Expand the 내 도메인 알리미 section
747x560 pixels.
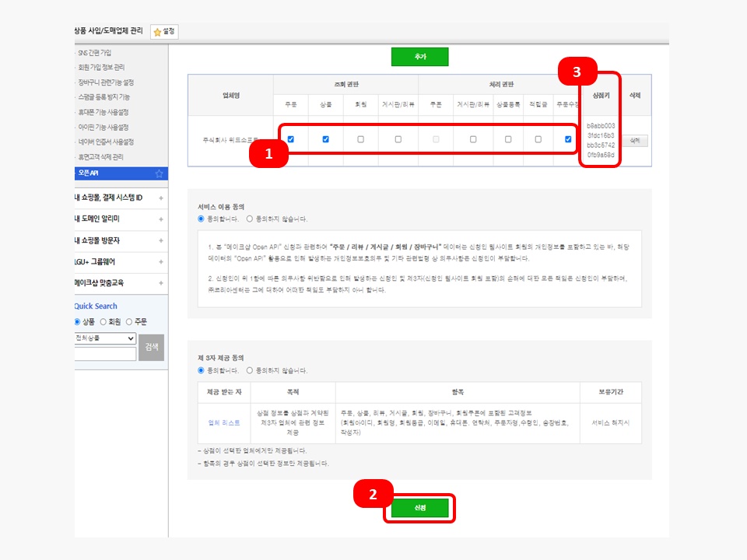(x=160, y=219)
